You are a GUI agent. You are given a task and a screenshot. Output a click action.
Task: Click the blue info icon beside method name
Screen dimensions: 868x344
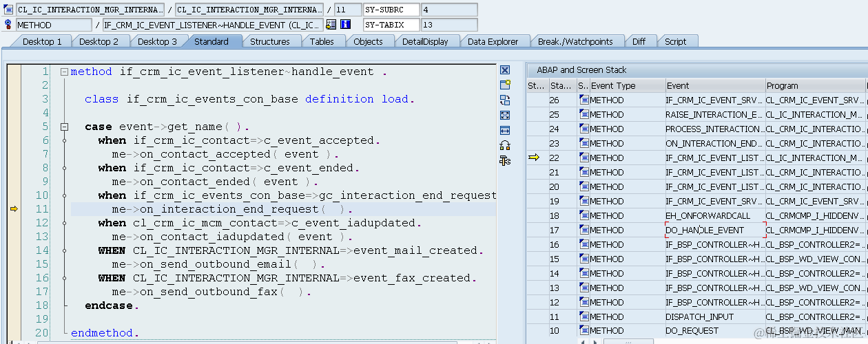[346, 25]
